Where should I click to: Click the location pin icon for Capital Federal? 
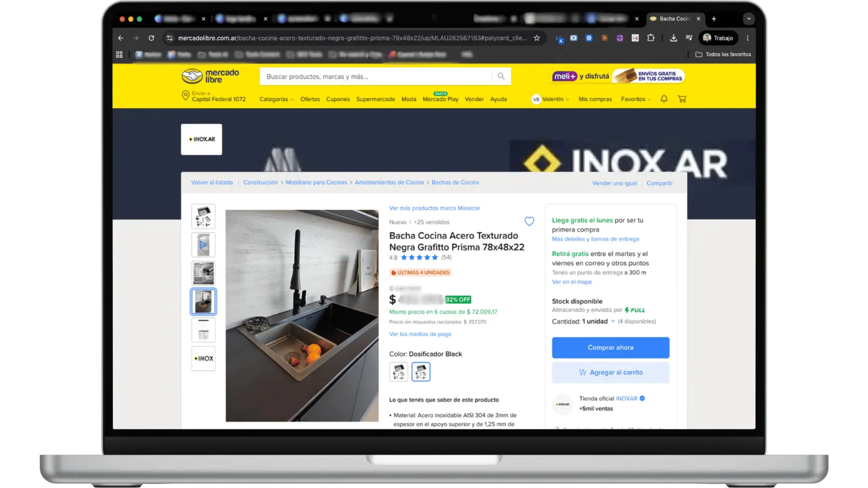[186, 96]
